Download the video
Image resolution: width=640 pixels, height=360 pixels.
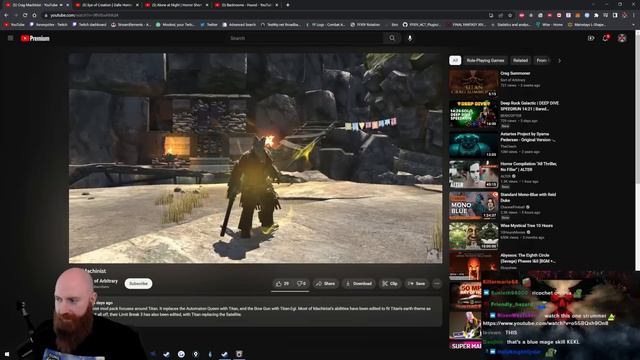(358, 283)
